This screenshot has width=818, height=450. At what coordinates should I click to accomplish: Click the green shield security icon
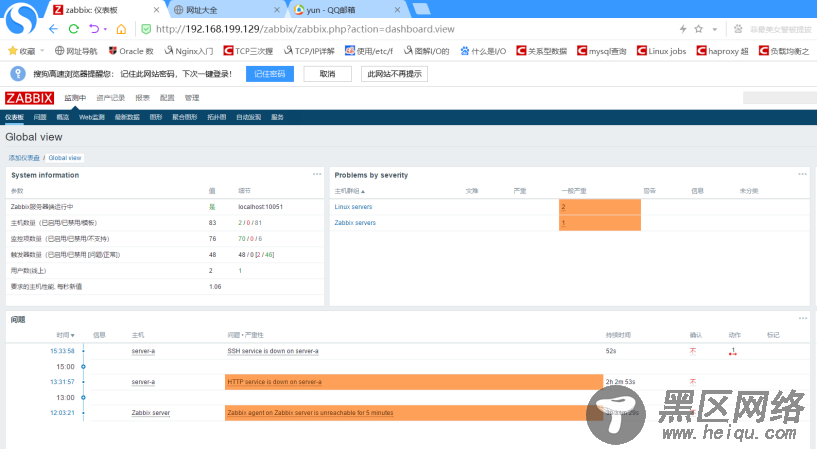146,29
